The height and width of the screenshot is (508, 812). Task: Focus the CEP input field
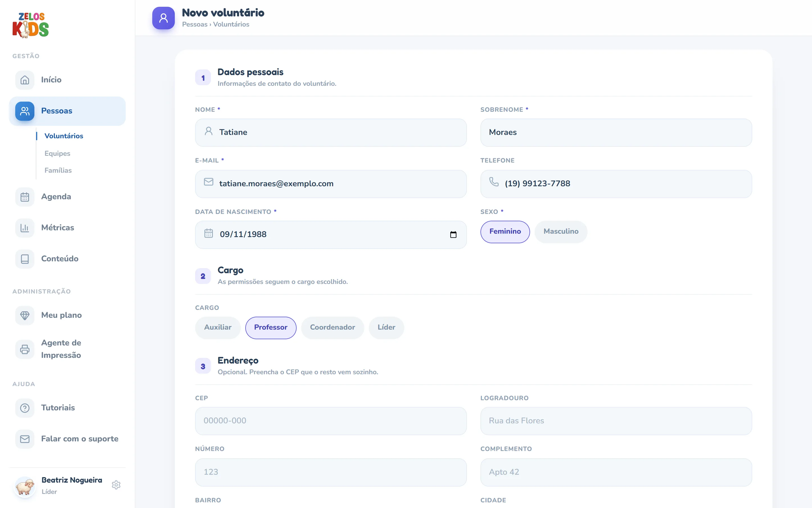331,421
